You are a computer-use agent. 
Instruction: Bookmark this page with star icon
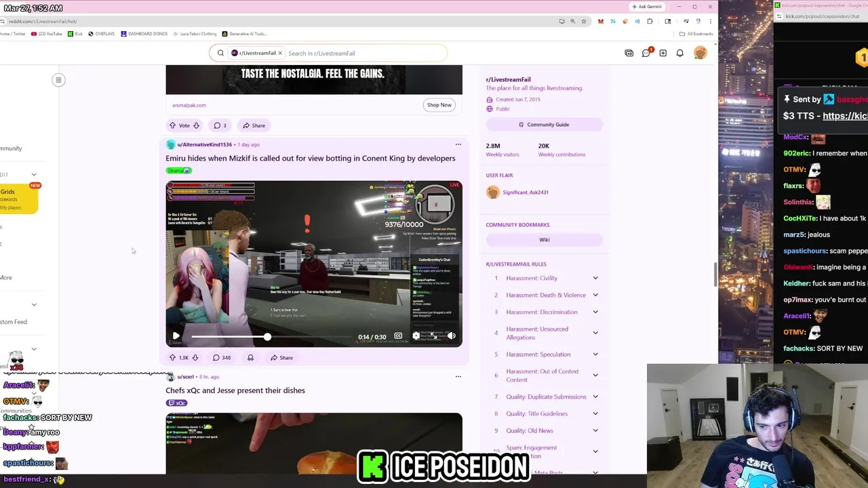coord(583,22)
